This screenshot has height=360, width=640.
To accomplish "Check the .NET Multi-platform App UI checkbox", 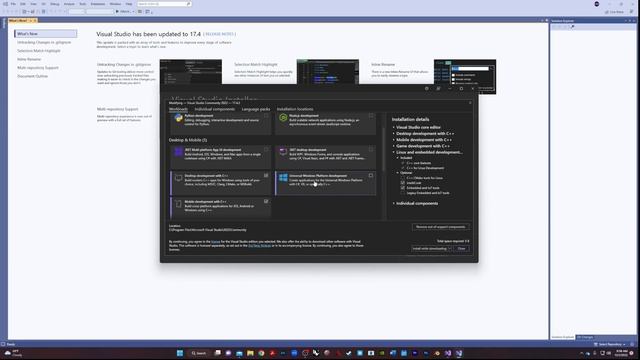I will 266,150.
